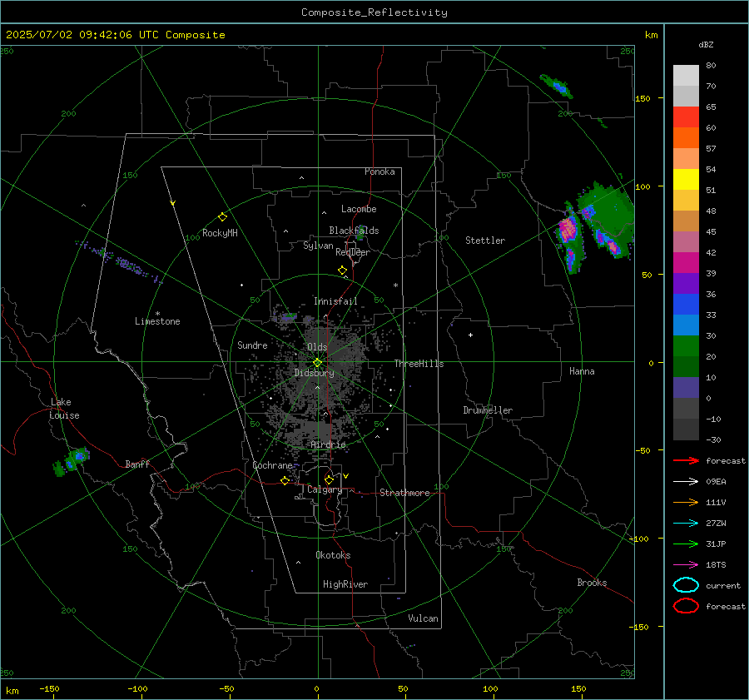
Task: Click the Drumheller city label
Action: pos(488,410)
